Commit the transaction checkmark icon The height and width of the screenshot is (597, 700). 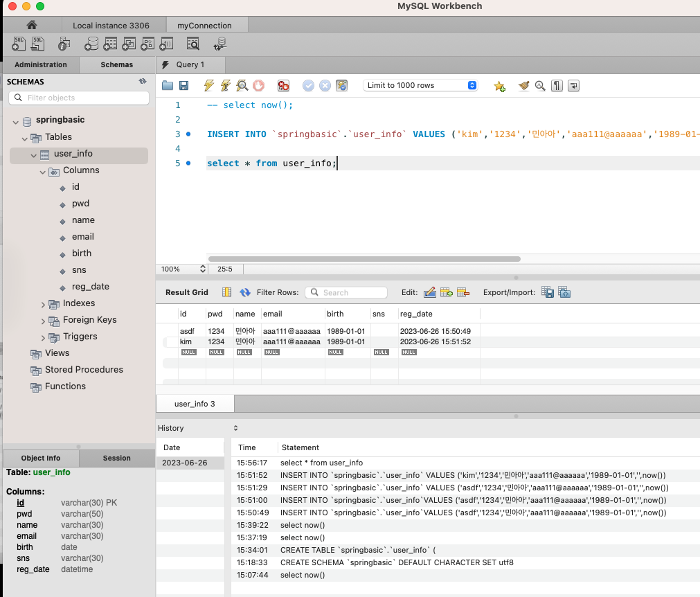pos(309,85)
